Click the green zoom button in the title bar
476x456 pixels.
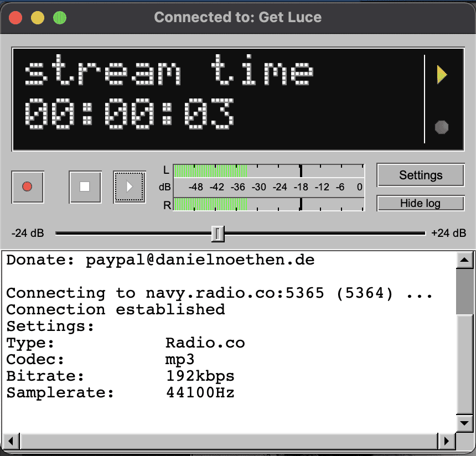click(60, 17)
